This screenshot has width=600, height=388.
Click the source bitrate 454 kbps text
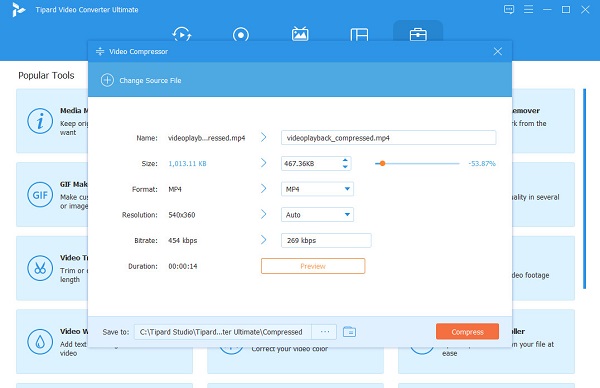tap(183, 240)
